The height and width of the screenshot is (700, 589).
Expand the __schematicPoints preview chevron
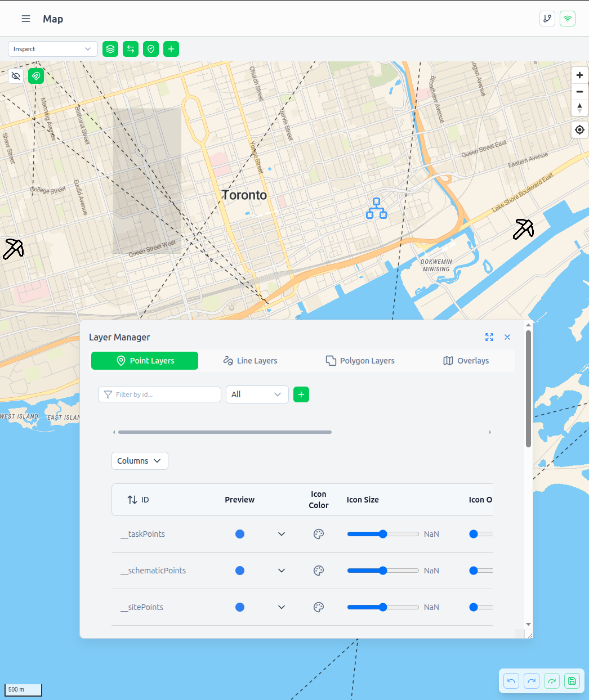[x=281, y=571]
